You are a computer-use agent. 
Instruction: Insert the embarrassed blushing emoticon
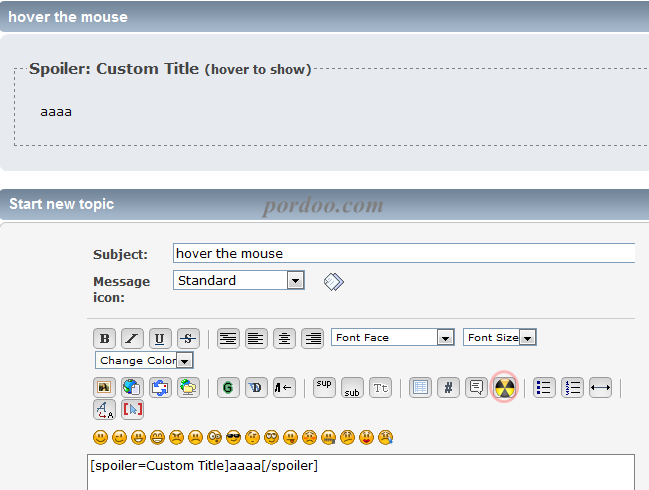point(310,437)
